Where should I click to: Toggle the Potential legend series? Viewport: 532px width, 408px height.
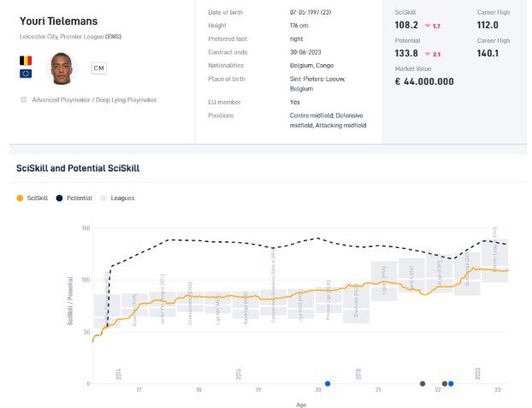click(x=74, y=198)
